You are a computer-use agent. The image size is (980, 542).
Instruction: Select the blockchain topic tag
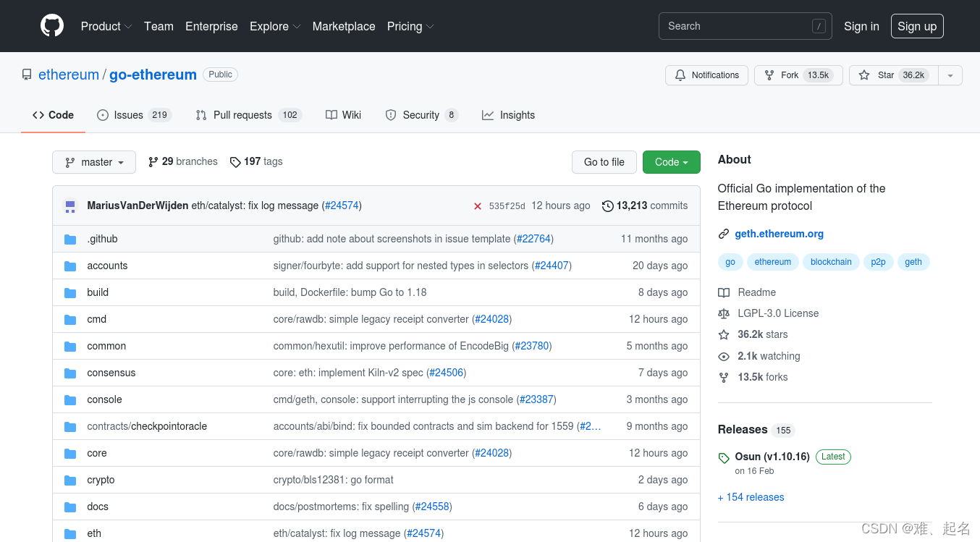pyautogui.click(x=831, y=262)
